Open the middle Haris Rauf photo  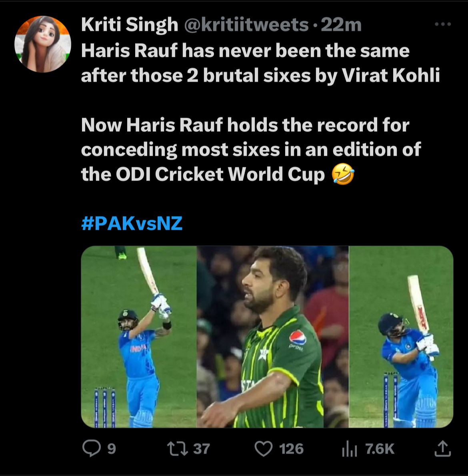(x=272, y=337)
